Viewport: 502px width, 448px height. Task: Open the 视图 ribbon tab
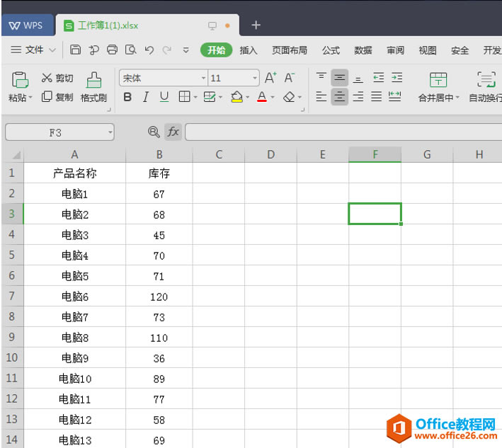click(x=428, y=50)
